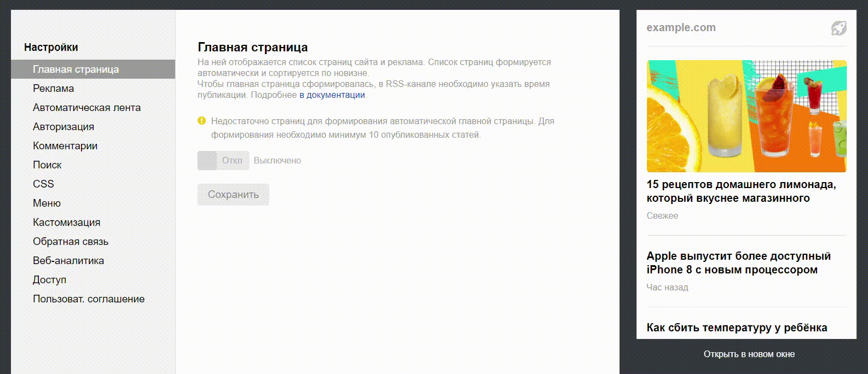The width and height of the screenshot is (868, 374).
Task: Click the lemonade drinks preview image
Action: (747, 116)
